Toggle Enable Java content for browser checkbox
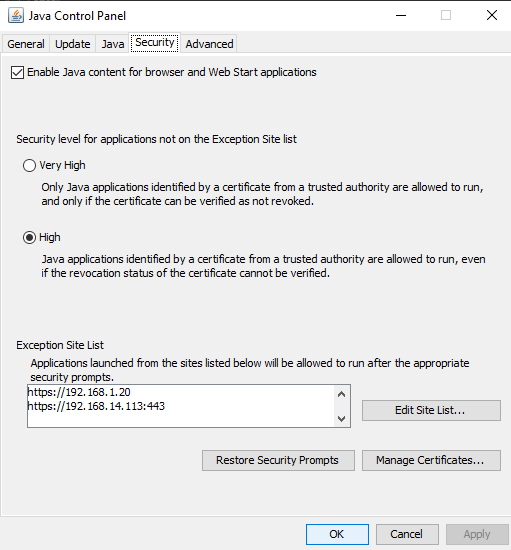This screenshot has height=550, width=511. (18, 72)
